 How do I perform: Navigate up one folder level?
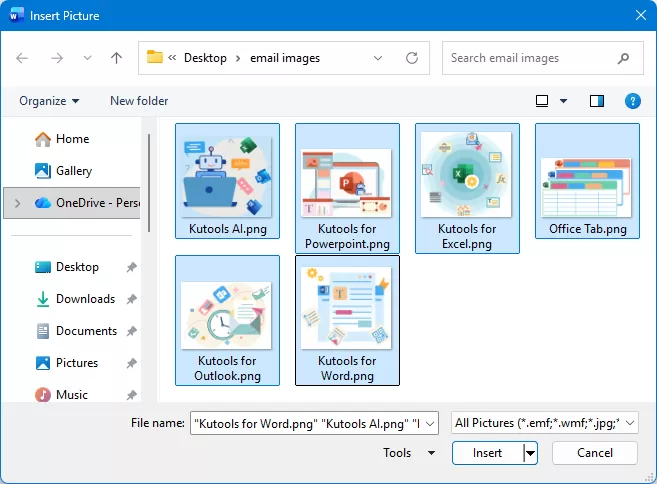click(x=116, y=58)
